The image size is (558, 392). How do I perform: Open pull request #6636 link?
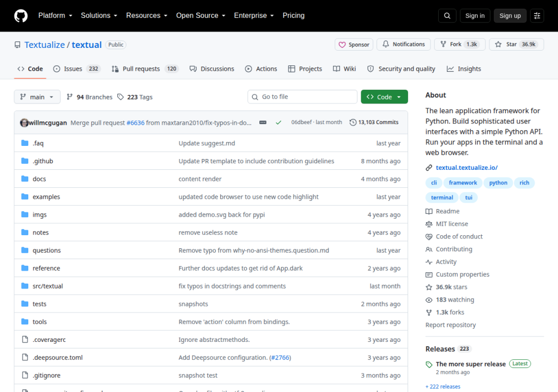(x=136, y=122)
